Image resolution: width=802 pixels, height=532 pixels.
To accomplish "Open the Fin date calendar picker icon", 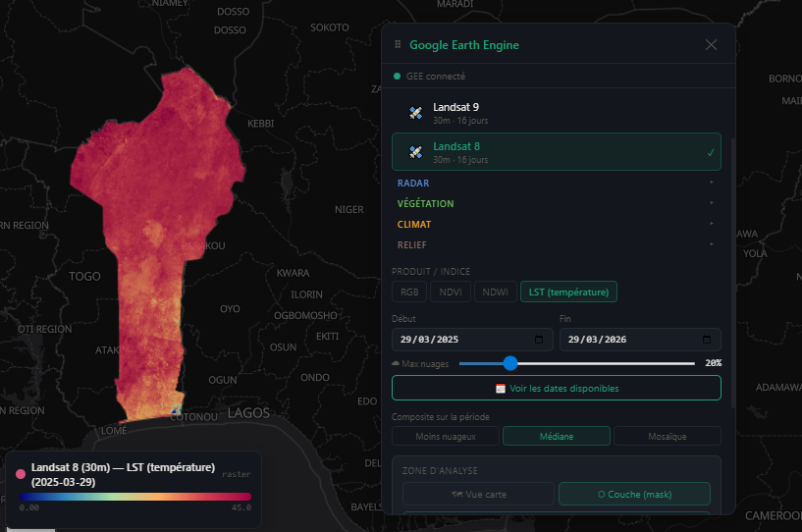I will click(707, 340).
